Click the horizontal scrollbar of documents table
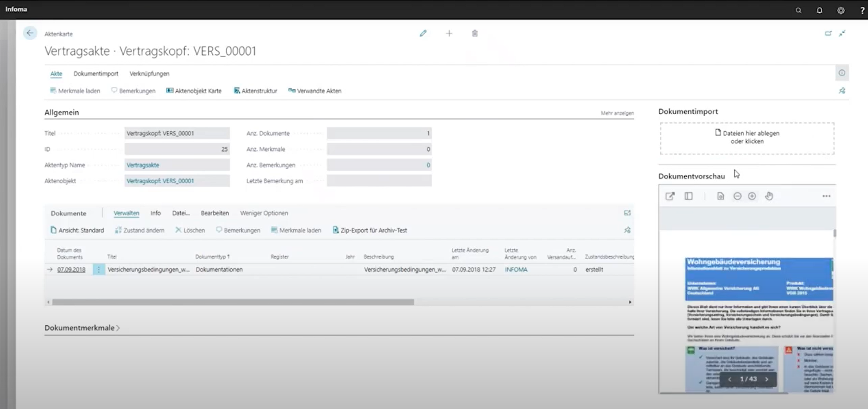This screenshot has width=868, height=409. click(x=233, y=302)
